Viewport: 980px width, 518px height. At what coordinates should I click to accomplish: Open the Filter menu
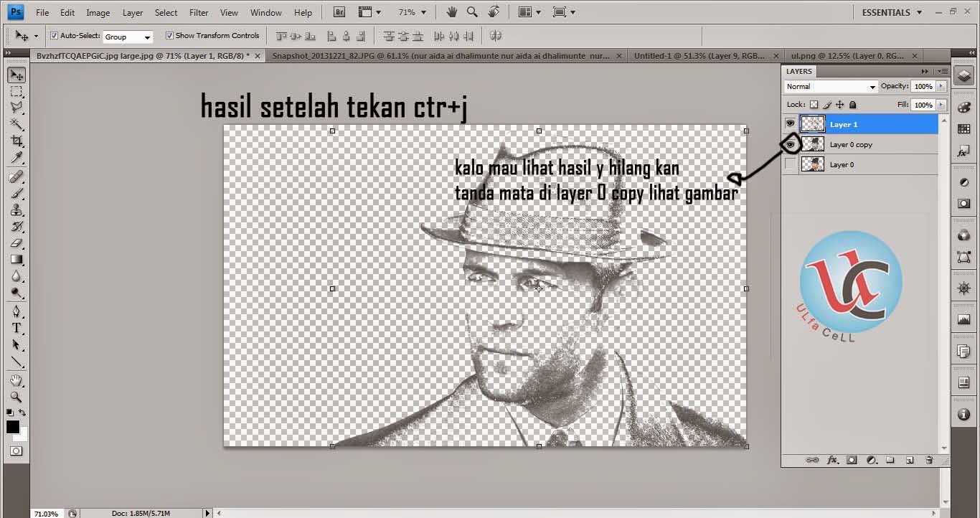coord(199,12)
